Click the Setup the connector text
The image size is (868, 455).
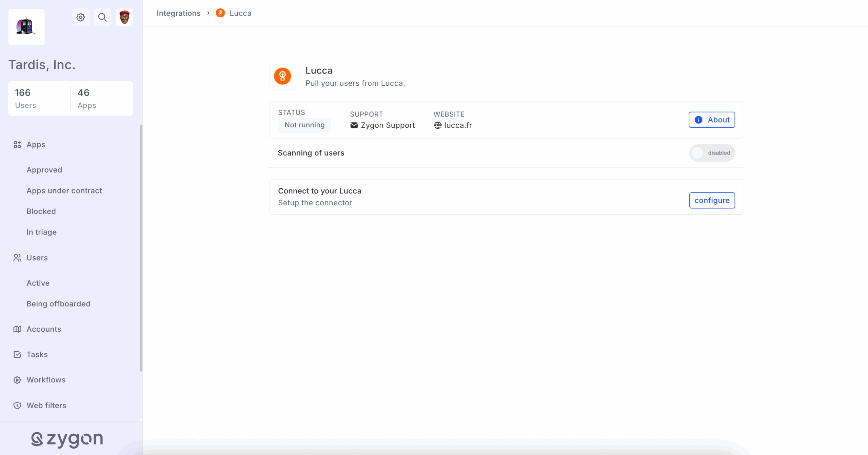pos(315,203)
